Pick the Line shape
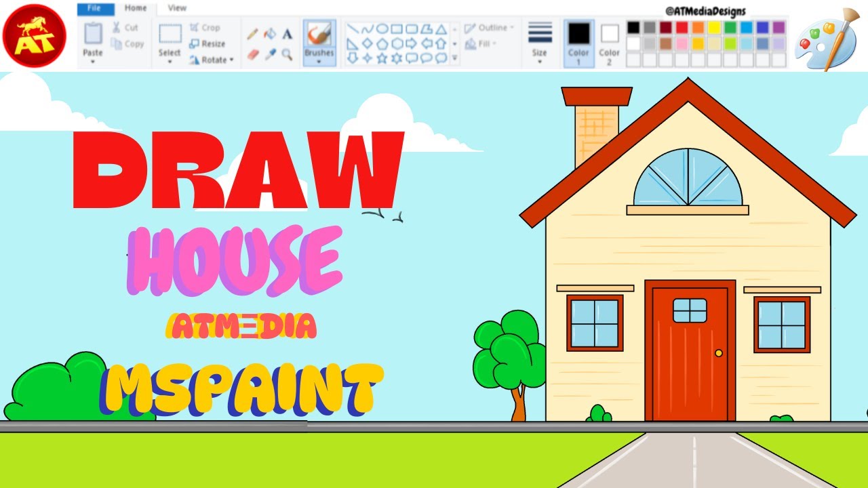 pyautogui.click(x=353, y=29)
